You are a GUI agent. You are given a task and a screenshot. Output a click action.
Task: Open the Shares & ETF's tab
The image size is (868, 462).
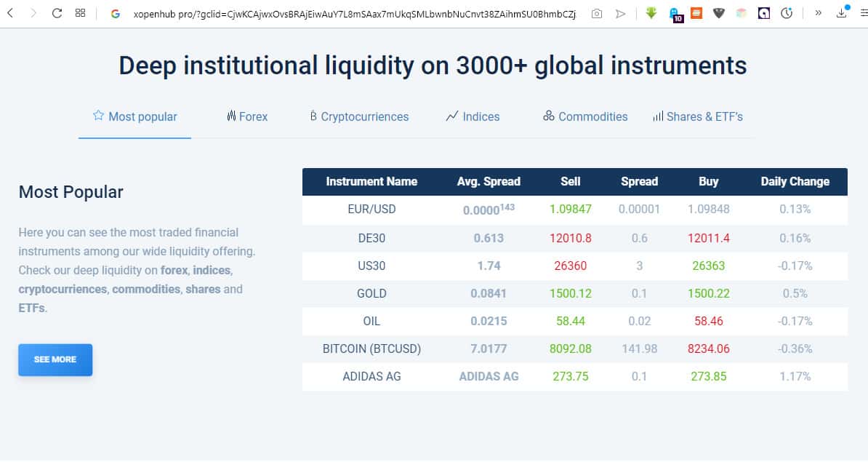(x=698, y=116)
